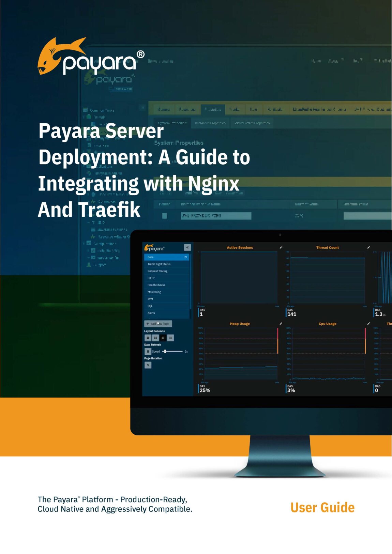
Task: Set layout to one column
Action: click(148, 338)
